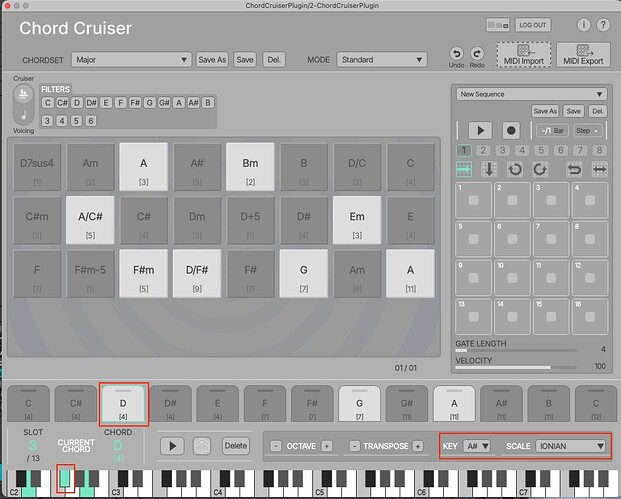Open the info icon

583,25
